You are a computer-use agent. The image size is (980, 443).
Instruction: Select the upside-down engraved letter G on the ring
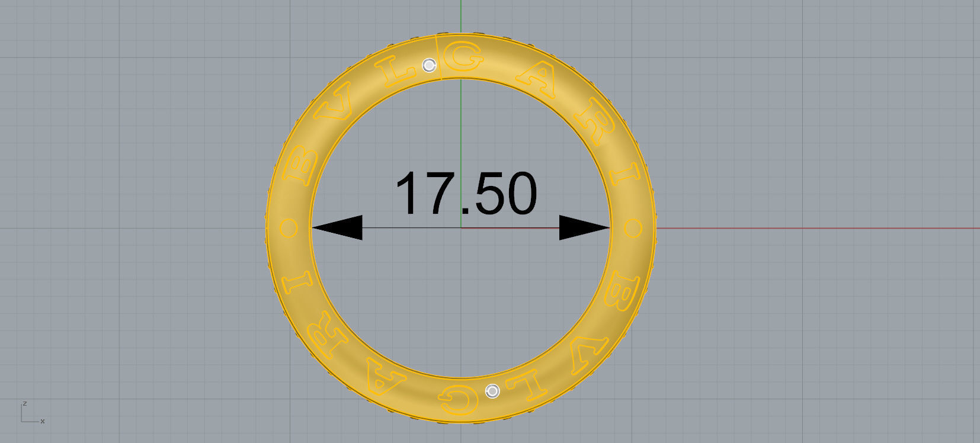point(458,400)
